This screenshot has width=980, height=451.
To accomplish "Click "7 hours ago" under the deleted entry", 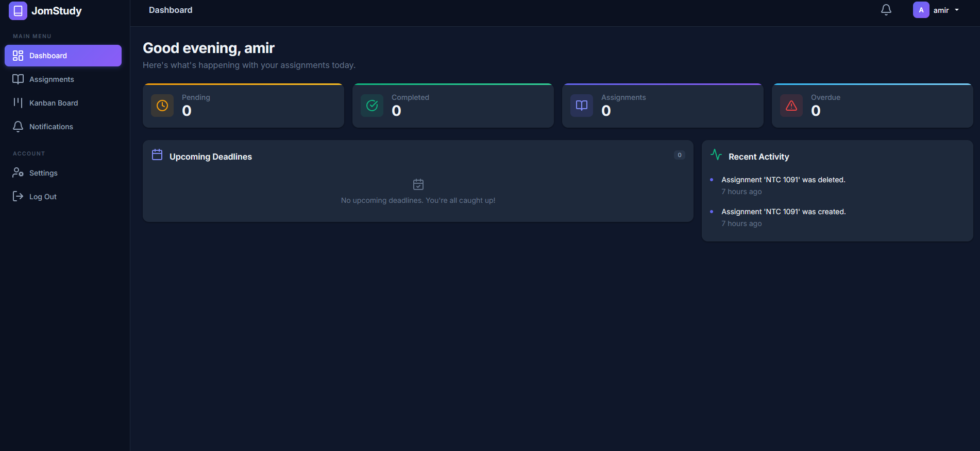I will [741, 192].
